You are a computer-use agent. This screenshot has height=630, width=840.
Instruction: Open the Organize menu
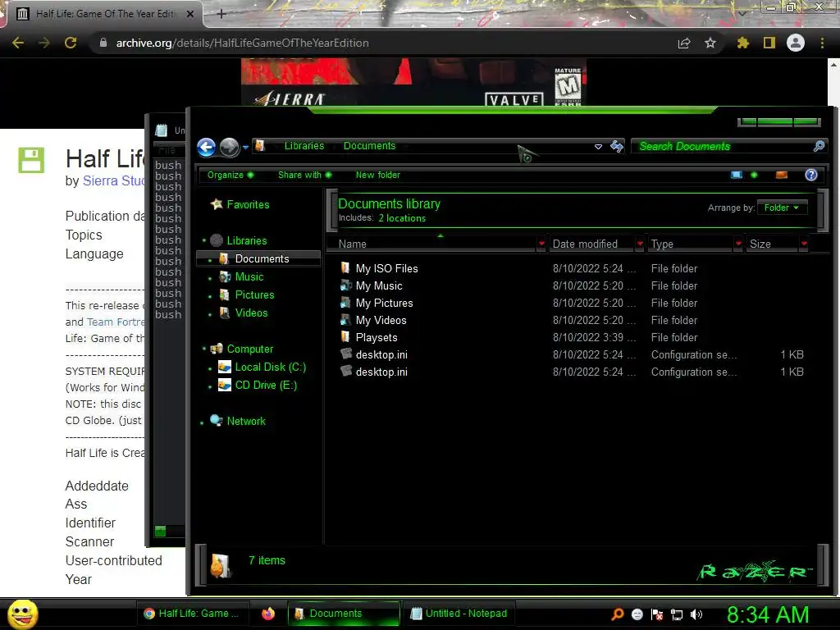point(231,176)
